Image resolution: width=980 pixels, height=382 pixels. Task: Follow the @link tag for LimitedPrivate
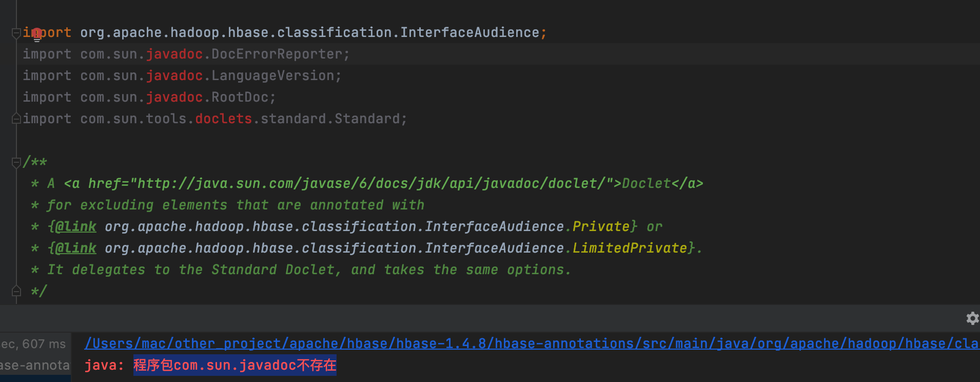coord(75,249)
